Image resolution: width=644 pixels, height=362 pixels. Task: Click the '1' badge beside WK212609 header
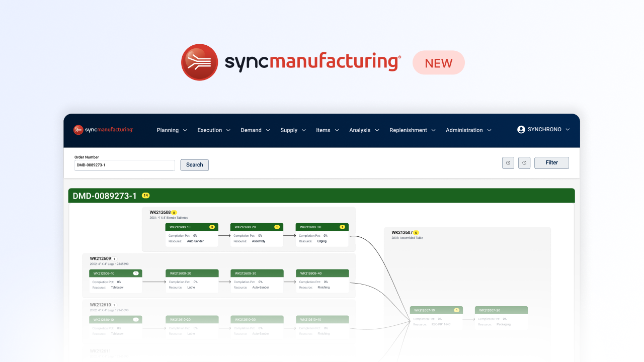coord(115,258)
